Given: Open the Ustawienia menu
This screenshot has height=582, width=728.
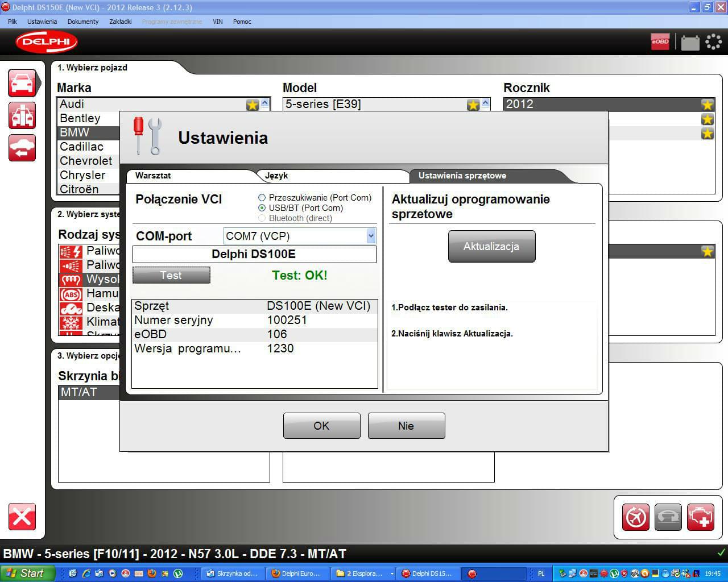Looking at the screenshot, I should pyautogui.click(x=42, y=22).
